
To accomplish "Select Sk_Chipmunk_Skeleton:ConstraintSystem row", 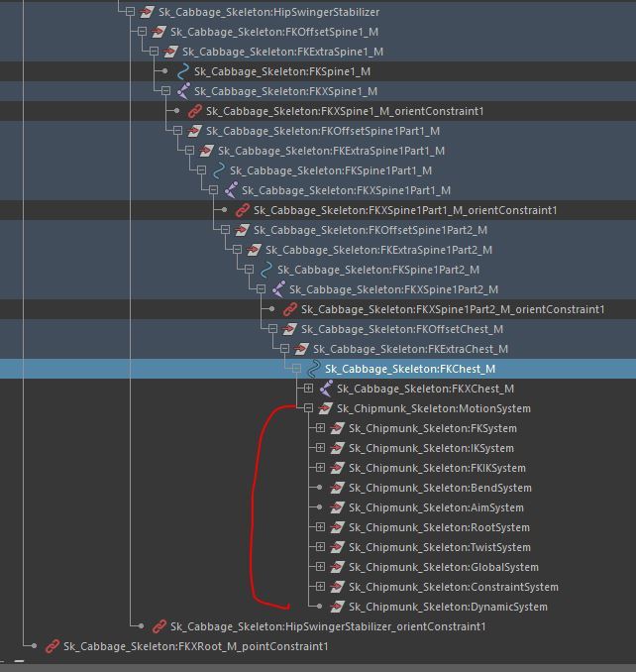I will pyautogui.click(x=318, y=587).
